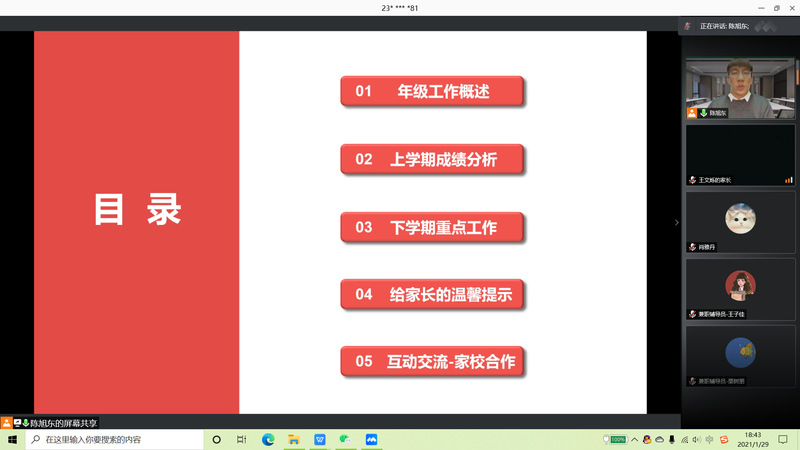Click the '04 给家长的温馨提示' item
This screenshot has height=450, width=800.
click(432, 295)
